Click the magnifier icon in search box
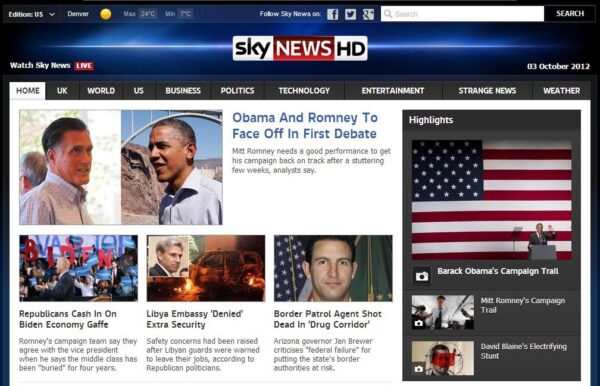Viewport: 600px width, 386px height. click(x=388, y=14)
